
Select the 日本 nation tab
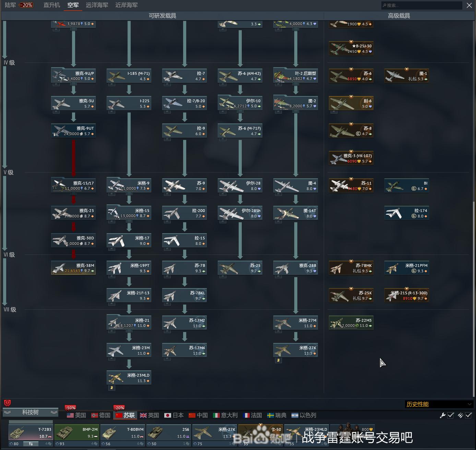(174, 415)
